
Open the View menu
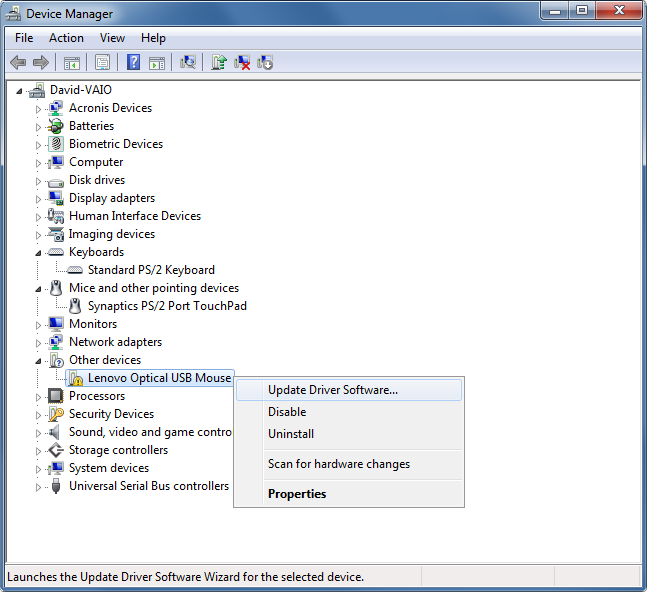(112, 38)
